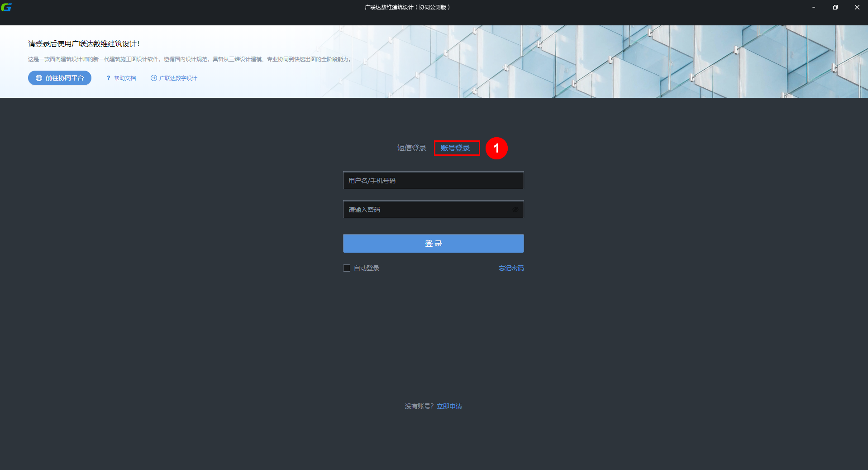Click the 没有账号? text

pos(419,406)
